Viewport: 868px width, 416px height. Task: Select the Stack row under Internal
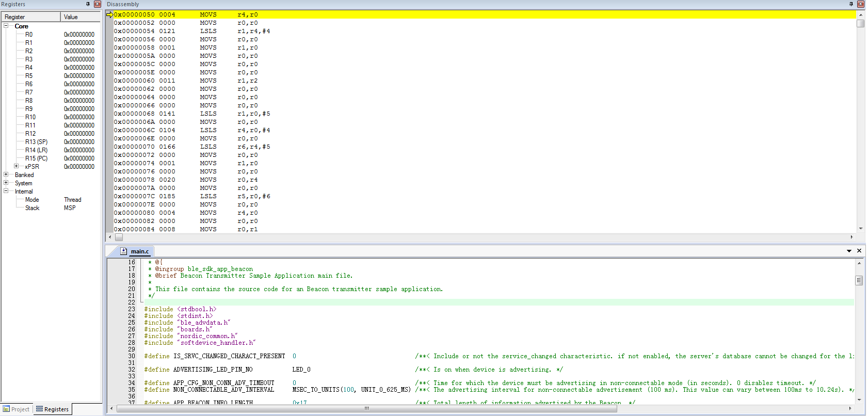click(52, 208)
